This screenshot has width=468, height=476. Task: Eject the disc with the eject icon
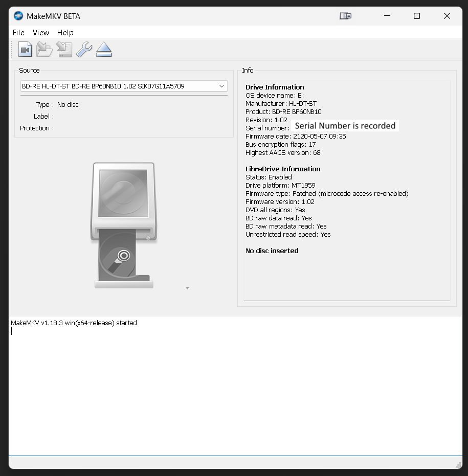coord(104,49)
